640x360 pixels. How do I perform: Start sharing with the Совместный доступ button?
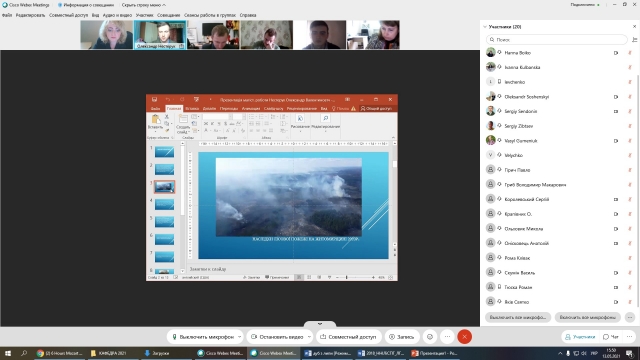click(349, 337)
